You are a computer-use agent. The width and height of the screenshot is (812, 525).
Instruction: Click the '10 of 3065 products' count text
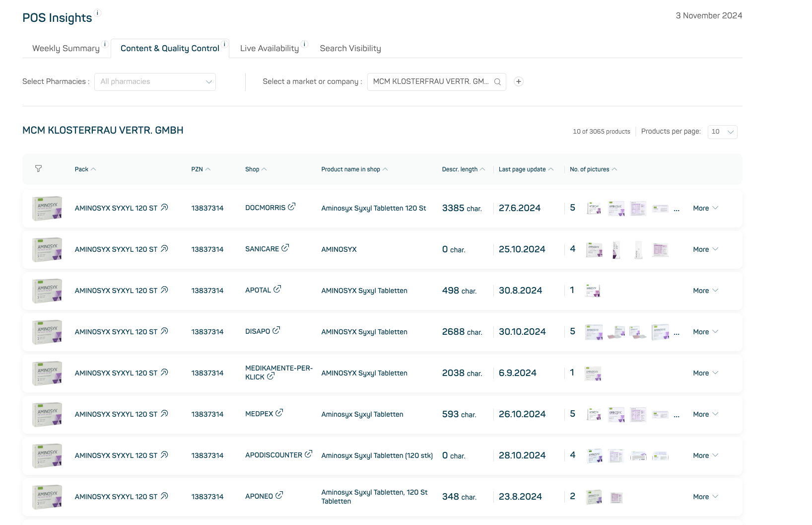click(x=602, y=132)
